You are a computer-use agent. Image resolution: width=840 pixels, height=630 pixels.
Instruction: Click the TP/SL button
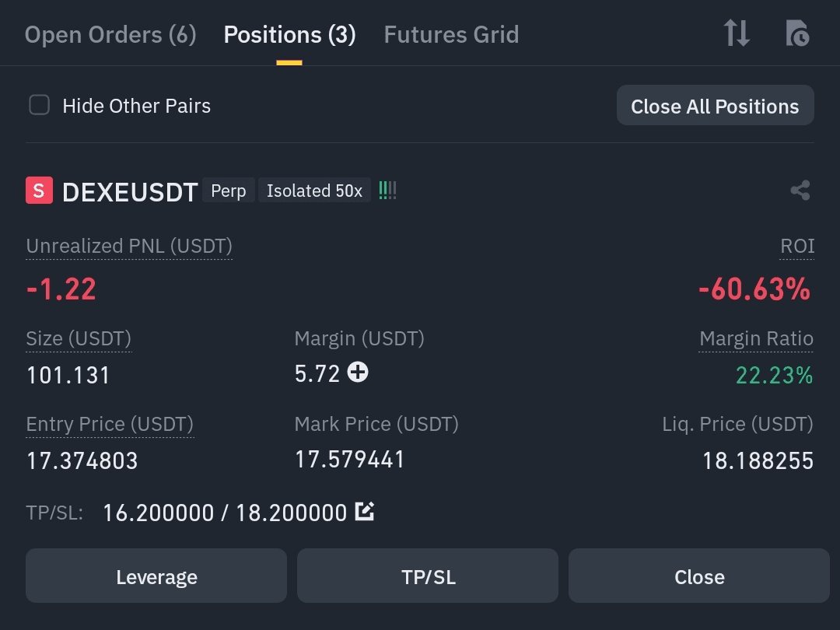[x=428, y=576]
